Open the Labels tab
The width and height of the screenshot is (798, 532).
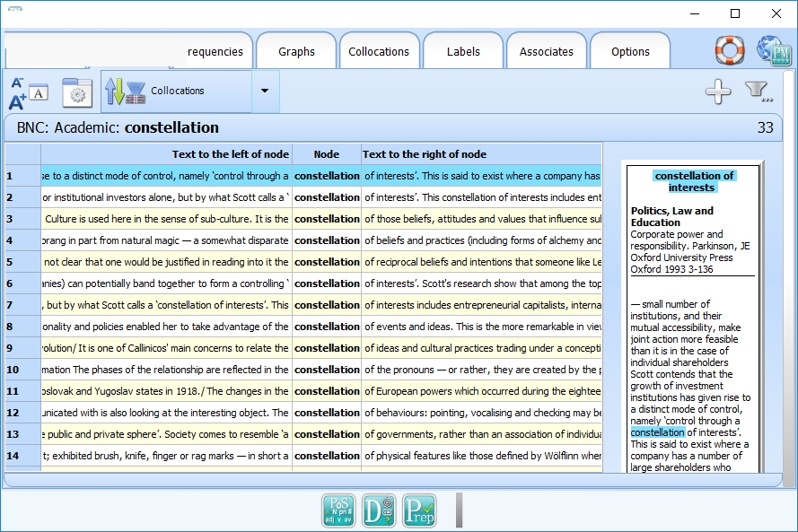(x=463, y=52)
